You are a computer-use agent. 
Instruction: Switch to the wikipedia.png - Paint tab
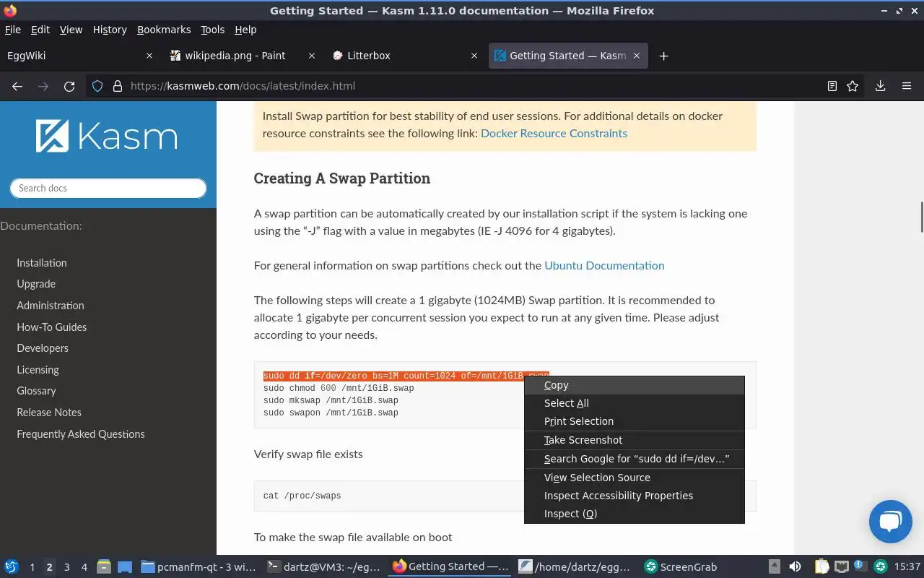[243, 56]
